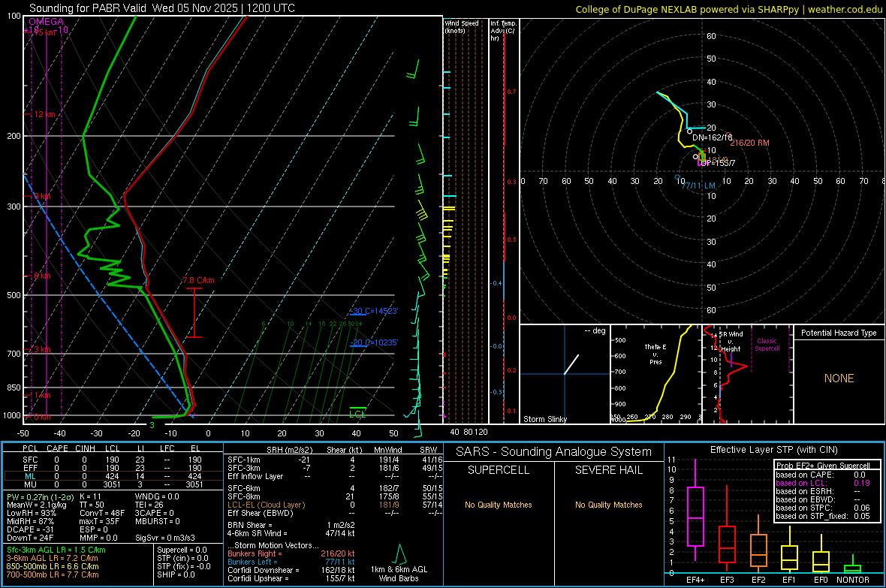Click the 'WNDG = 0.0' value
This screenshot has width=886, height=588.
coord(157,497)
